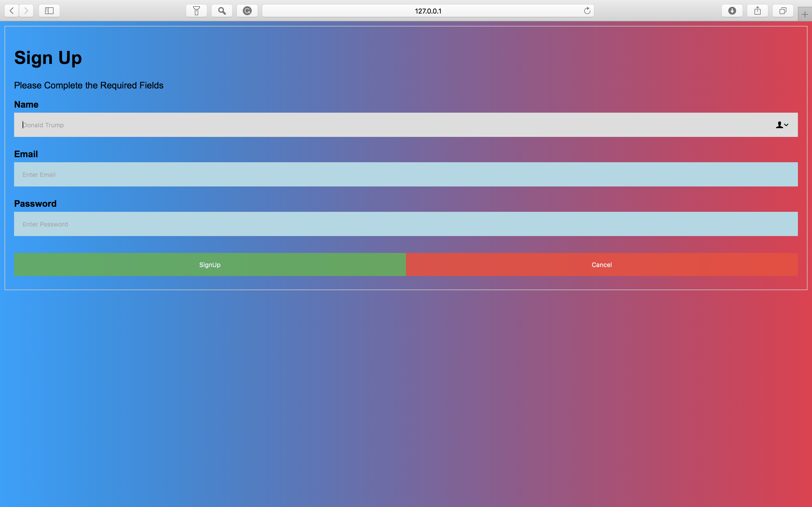Click the Email label text
The width and height of the screenshot is (812, 507).
26,154
